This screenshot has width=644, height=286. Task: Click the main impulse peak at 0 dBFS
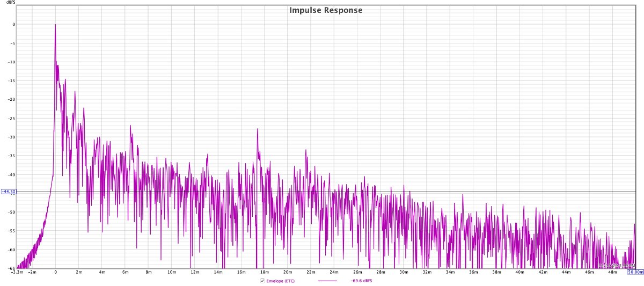pyautogui.click(x=55, y=25)
